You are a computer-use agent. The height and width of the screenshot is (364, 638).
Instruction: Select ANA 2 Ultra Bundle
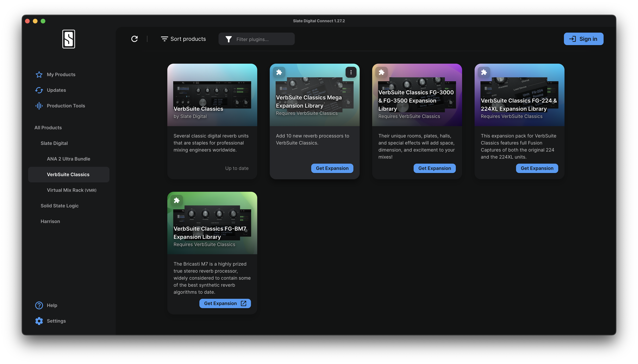pos(69,159)
